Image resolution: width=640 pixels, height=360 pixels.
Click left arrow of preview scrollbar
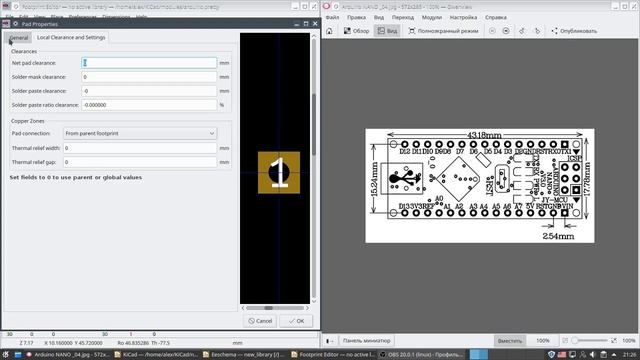[243, 308]
